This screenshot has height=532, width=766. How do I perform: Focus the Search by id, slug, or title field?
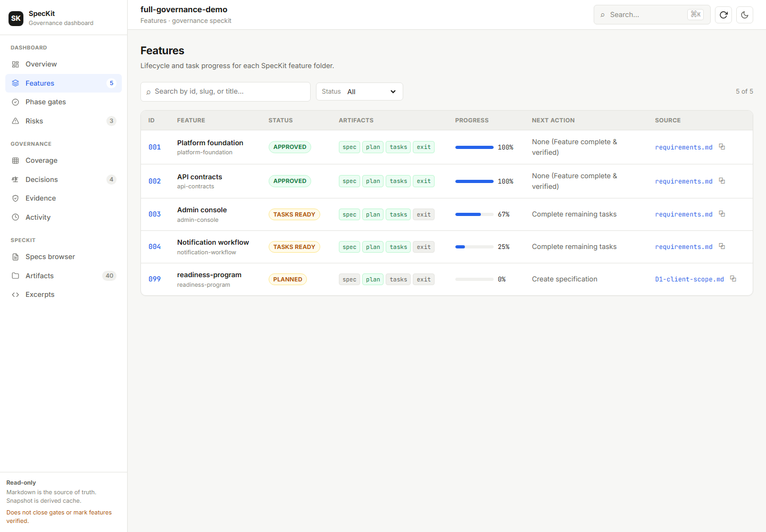(x=226, y=92)
